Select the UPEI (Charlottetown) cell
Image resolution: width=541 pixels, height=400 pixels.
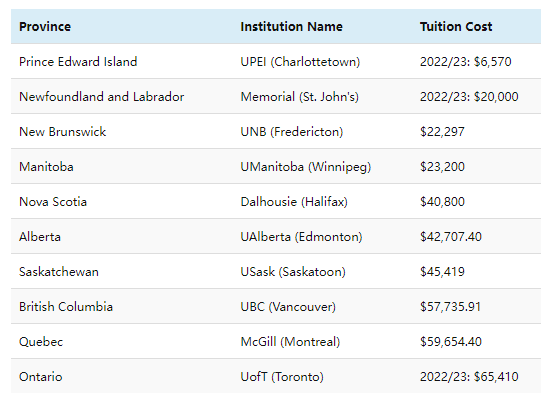[x=300, y=62]
